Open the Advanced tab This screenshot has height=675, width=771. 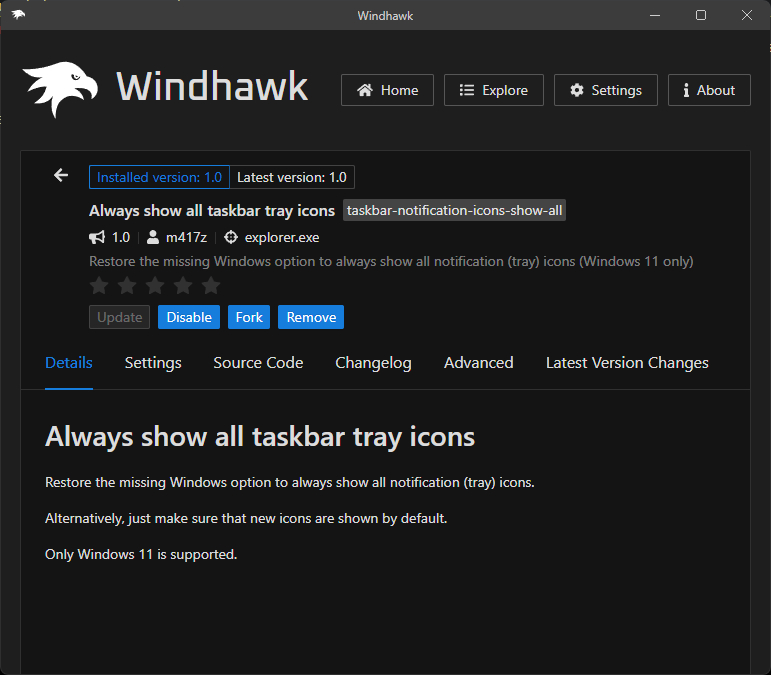coord(478,363)
